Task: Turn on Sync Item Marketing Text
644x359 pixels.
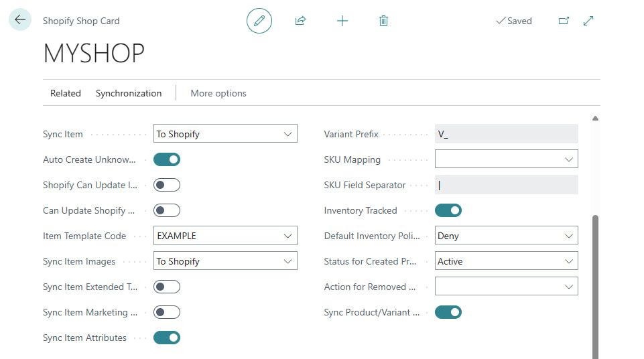Action: (x=167, y=312)
